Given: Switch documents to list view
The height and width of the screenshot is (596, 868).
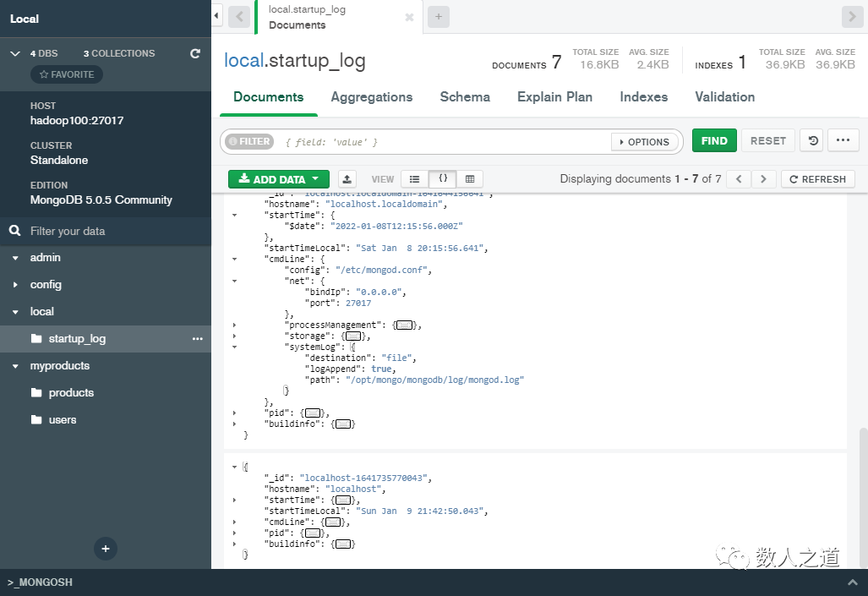Looking at the screenshot, I should [414, 178].
